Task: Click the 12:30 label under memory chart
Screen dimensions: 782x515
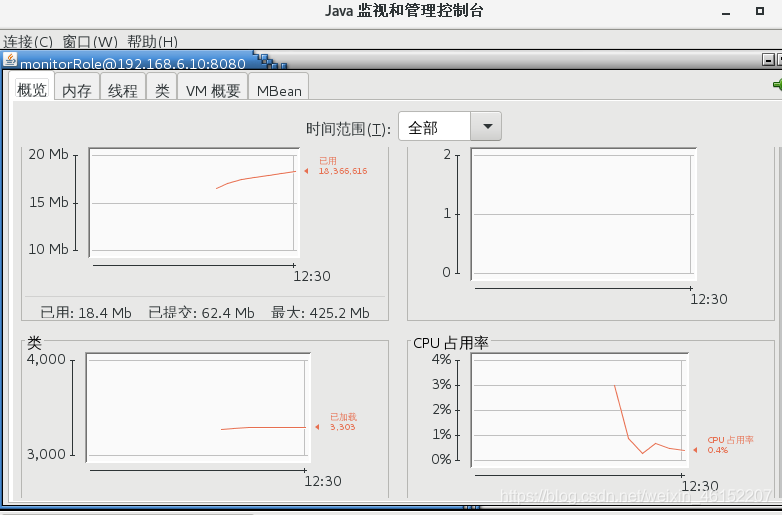Action: (312, 276)
